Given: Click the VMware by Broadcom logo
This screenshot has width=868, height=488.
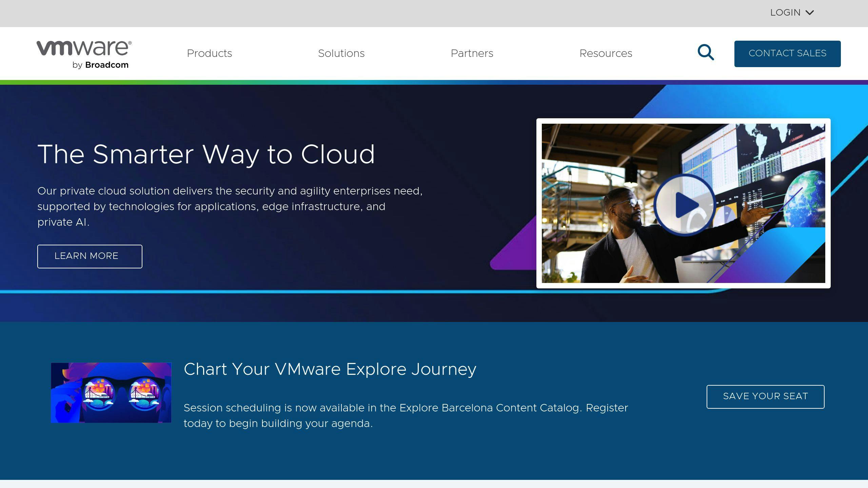Looking at the screenshot, I should [x=84, y=55].
